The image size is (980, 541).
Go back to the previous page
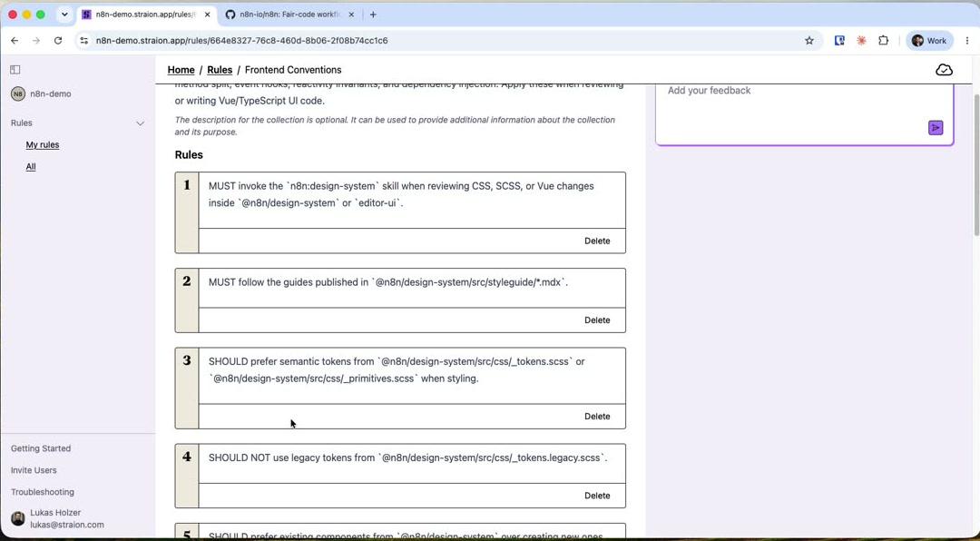pos(15,41)
